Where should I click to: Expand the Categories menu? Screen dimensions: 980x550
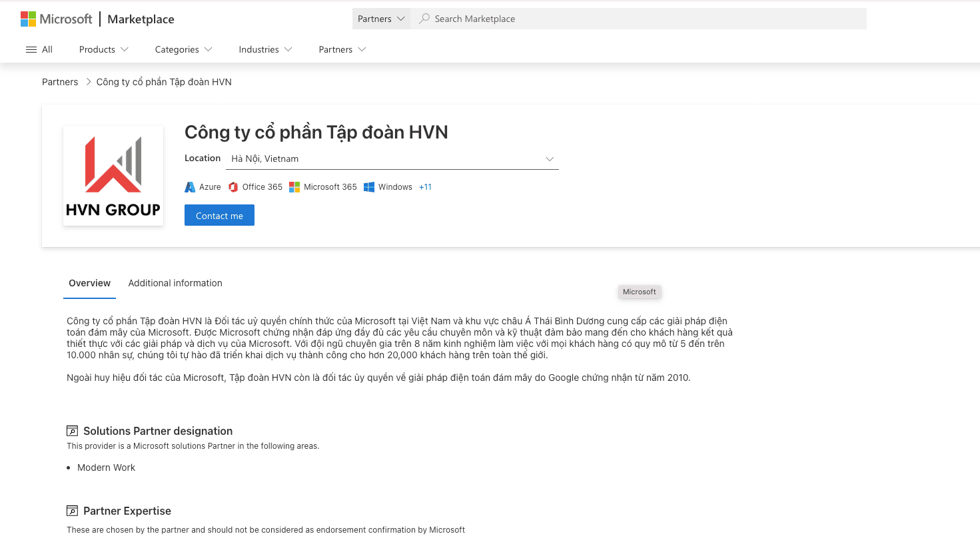183,49
